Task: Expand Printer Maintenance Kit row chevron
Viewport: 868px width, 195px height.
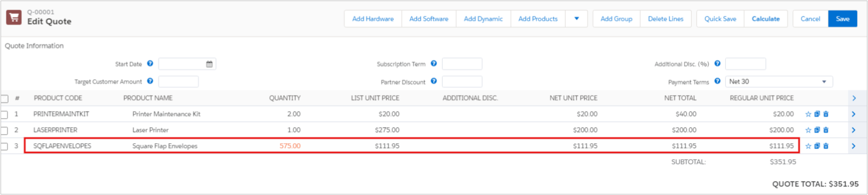Action: 854,114
